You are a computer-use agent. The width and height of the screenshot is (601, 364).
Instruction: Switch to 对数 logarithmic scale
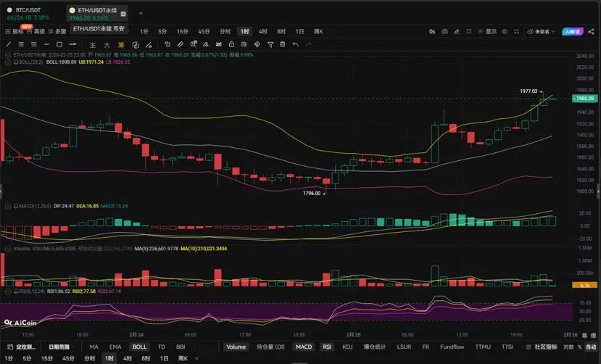tap(568, 347)
